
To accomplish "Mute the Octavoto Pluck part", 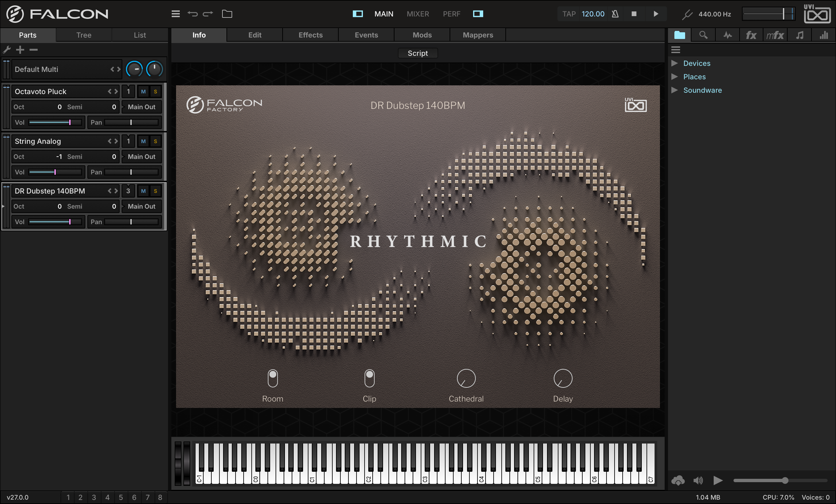I will 143,92.
